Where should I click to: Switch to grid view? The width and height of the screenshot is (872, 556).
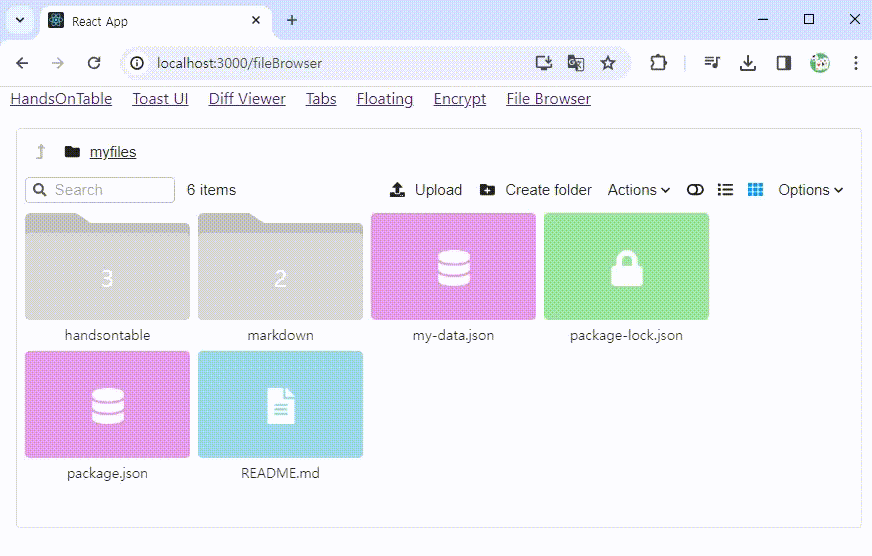click(755, 190)
